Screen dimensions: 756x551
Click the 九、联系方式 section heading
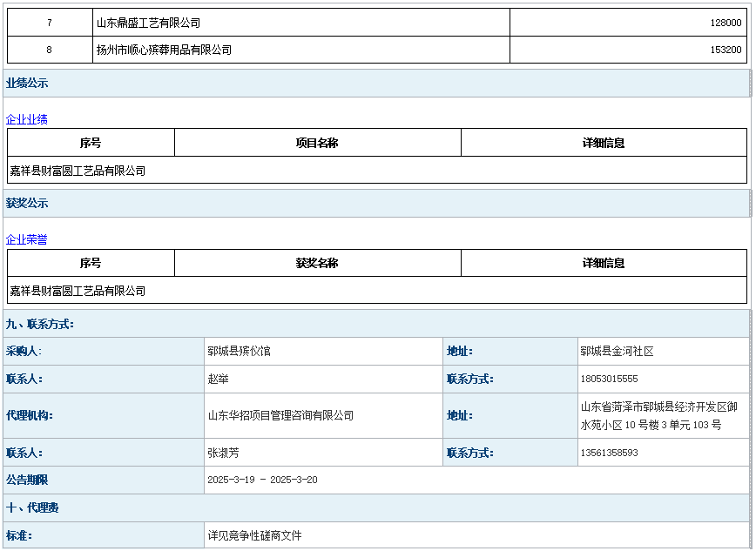pos(40,325)
